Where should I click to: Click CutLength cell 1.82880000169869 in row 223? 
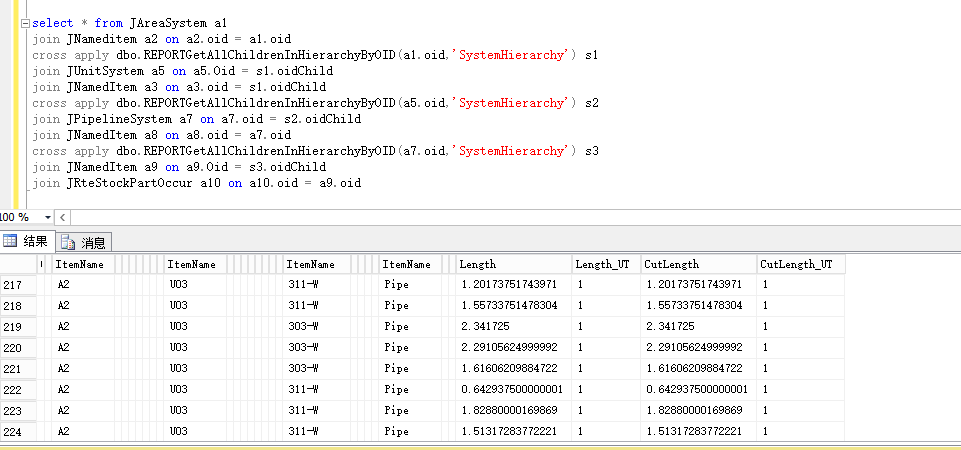698,410
